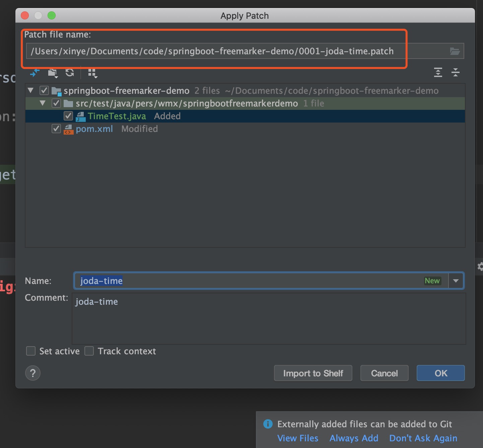Collapse the springboot-freemarker-demo root node
483x448 pixels.
pyautogui.click(x=31, y=90)
